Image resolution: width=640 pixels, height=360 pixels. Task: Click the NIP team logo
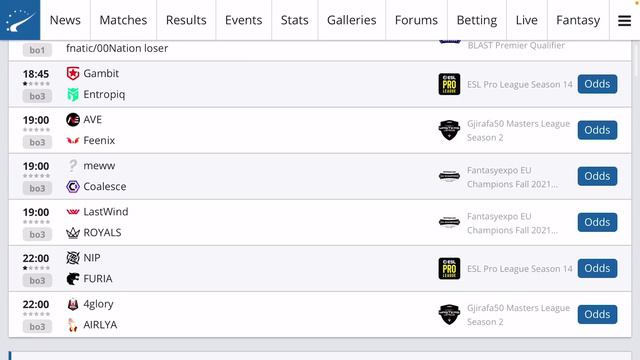pyautogui.click(x=73, y=258)
